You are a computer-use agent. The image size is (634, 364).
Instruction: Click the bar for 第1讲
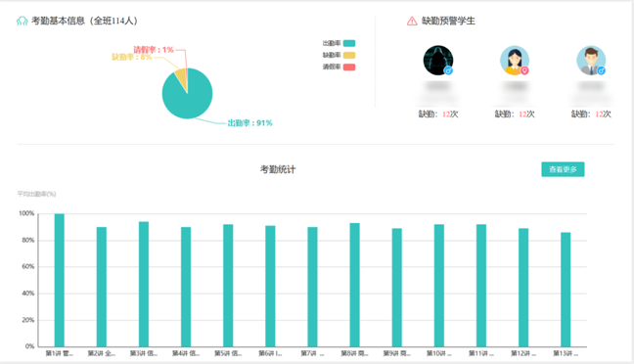(x=60, y=280)
